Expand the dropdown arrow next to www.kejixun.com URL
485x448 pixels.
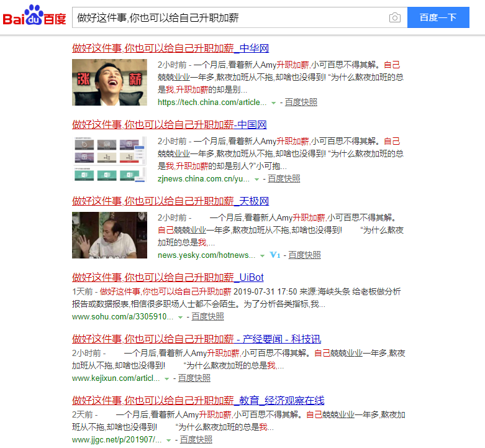166,379
